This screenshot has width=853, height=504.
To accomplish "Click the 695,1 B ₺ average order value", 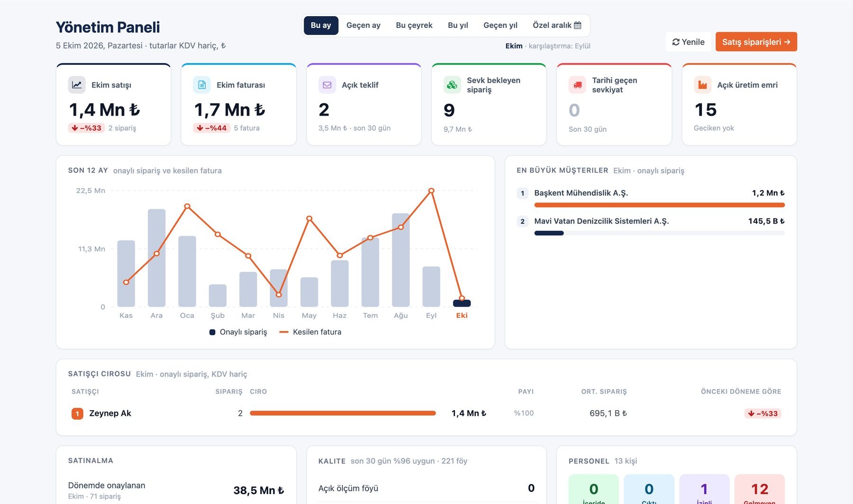I will 608,413.
